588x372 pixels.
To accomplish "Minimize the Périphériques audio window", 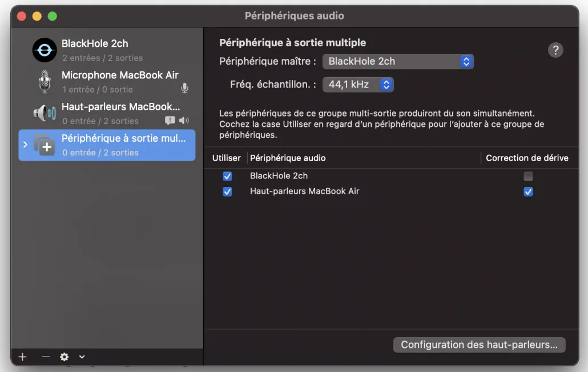I will click(x=37, y=16).
